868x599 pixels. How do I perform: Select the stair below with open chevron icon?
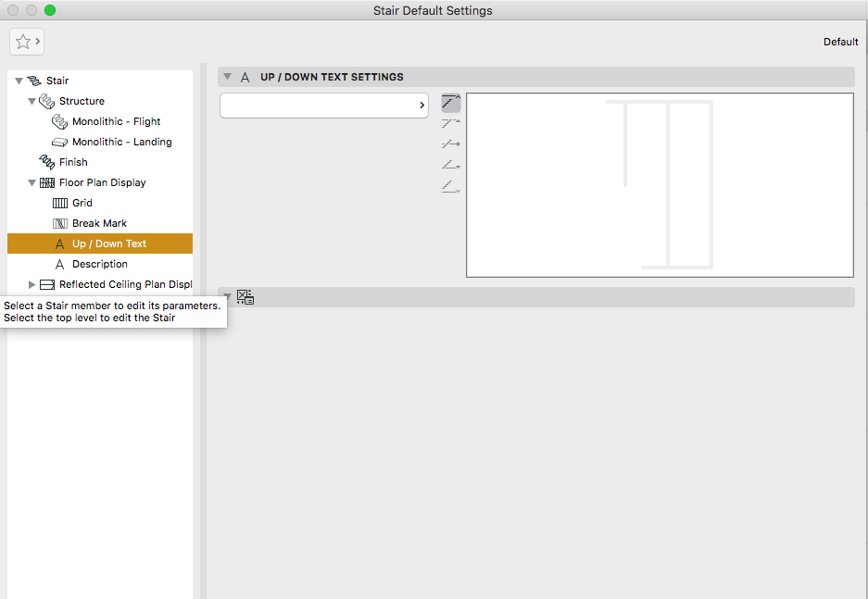[450, 186]
